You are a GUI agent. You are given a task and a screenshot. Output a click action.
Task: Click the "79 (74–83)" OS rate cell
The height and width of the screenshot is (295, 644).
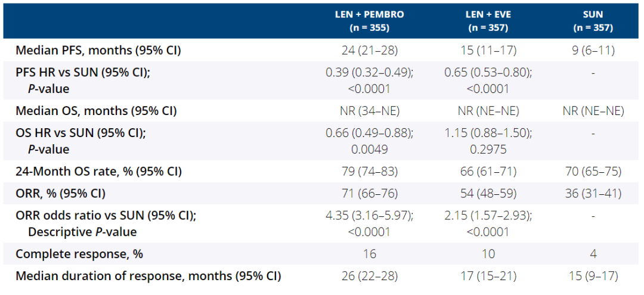point(369,172)
